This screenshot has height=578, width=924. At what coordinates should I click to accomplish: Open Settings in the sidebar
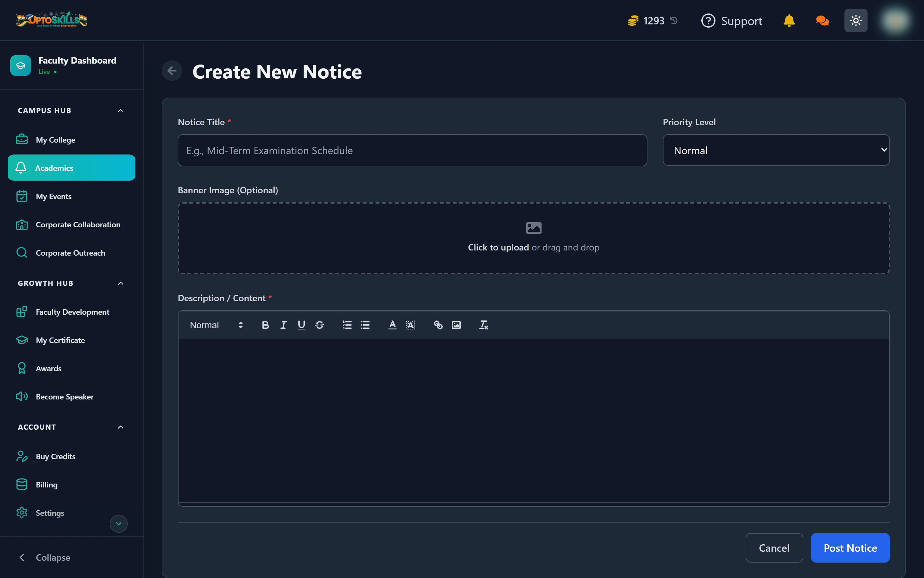point(72,513)
